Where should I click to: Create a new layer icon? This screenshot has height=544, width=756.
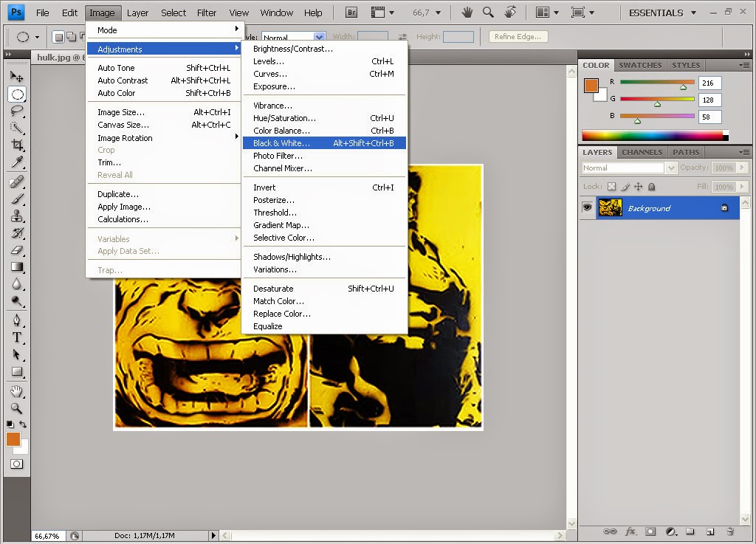[710, 531]
